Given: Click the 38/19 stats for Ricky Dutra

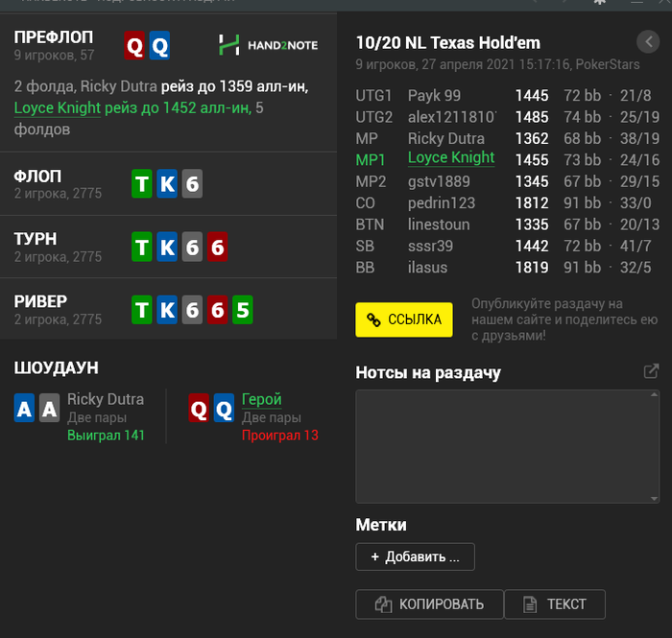Looking at the screenshot, I should click(639, 138).
